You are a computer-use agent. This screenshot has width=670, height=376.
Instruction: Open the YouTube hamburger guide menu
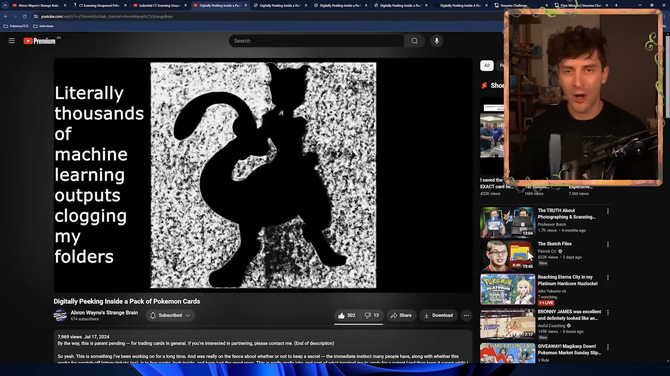click(x=12, y=41)
